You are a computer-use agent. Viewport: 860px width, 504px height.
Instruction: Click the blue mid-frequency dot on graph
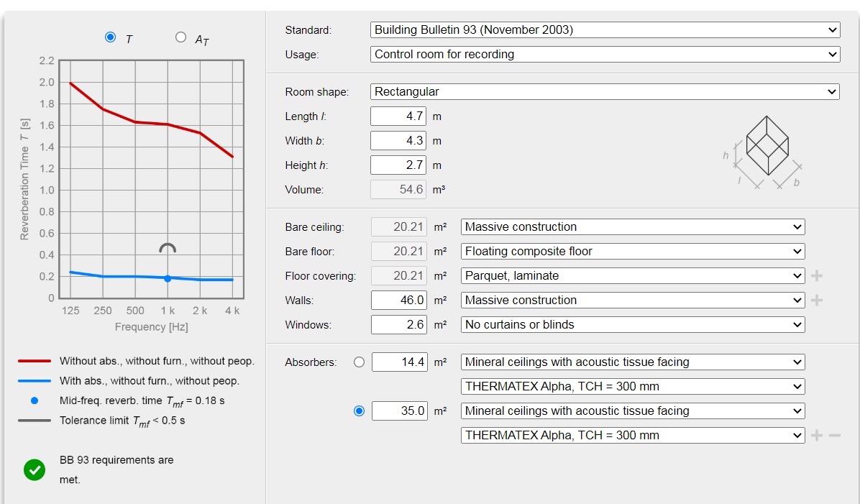point(168,278)
